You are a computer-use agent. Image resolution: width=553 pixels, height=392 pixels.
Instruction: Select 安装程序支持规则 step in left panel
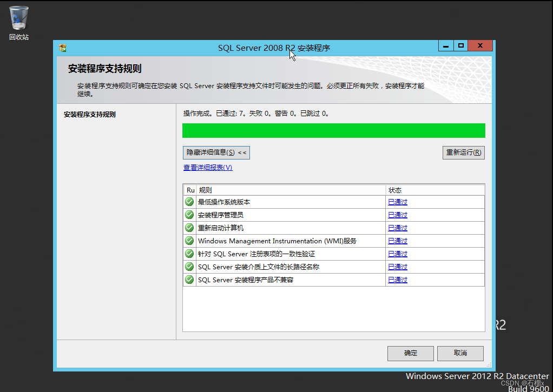(x=90, y=115)
